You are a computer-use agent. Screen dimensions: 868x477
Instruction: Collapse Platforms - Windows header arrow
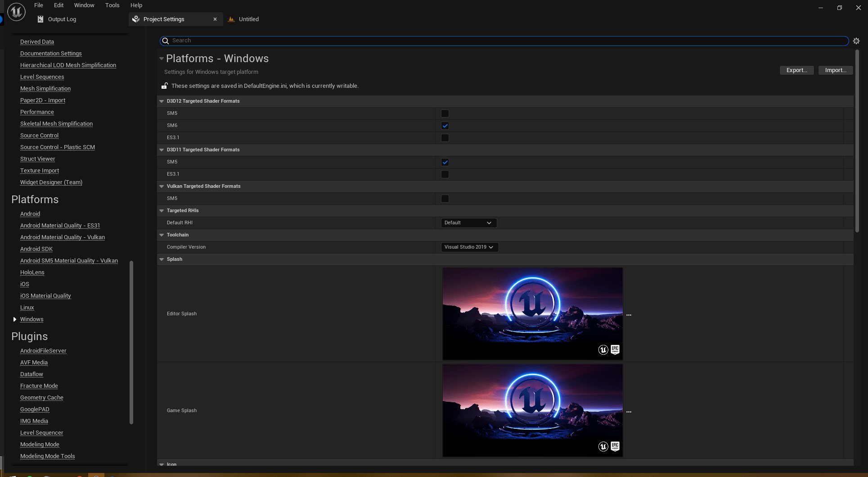coord(162,59)
